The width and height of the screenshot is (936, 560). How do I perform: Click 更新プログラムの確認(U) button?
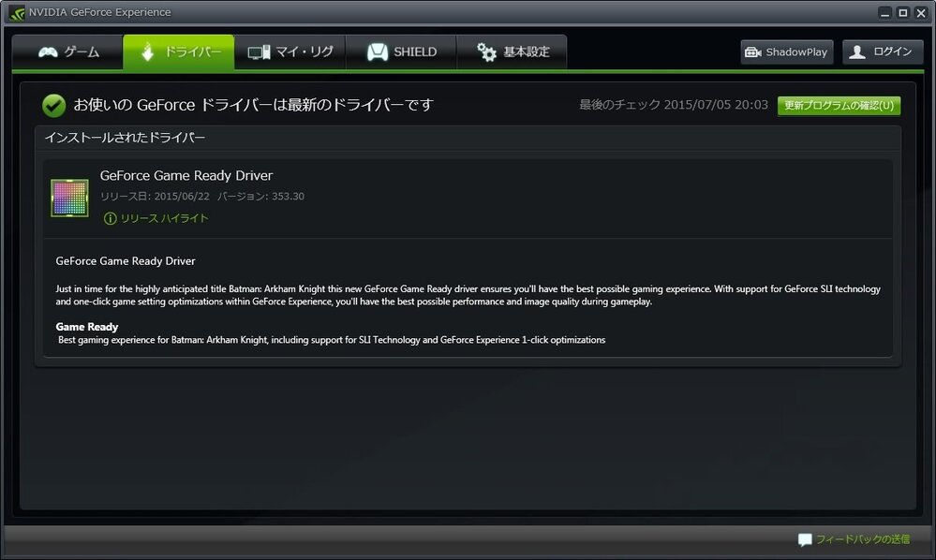[x=839, y=106]
